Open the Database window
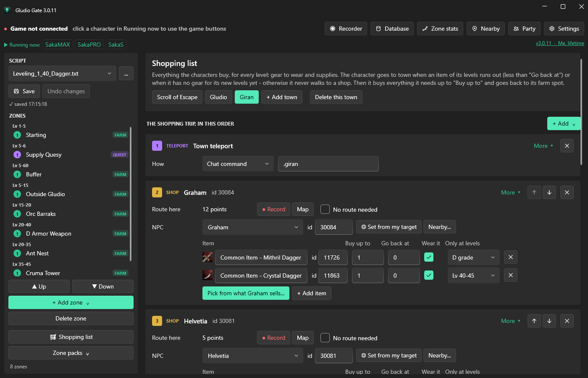The height and width of the screenshot is (378, 588). pos(392,29)
